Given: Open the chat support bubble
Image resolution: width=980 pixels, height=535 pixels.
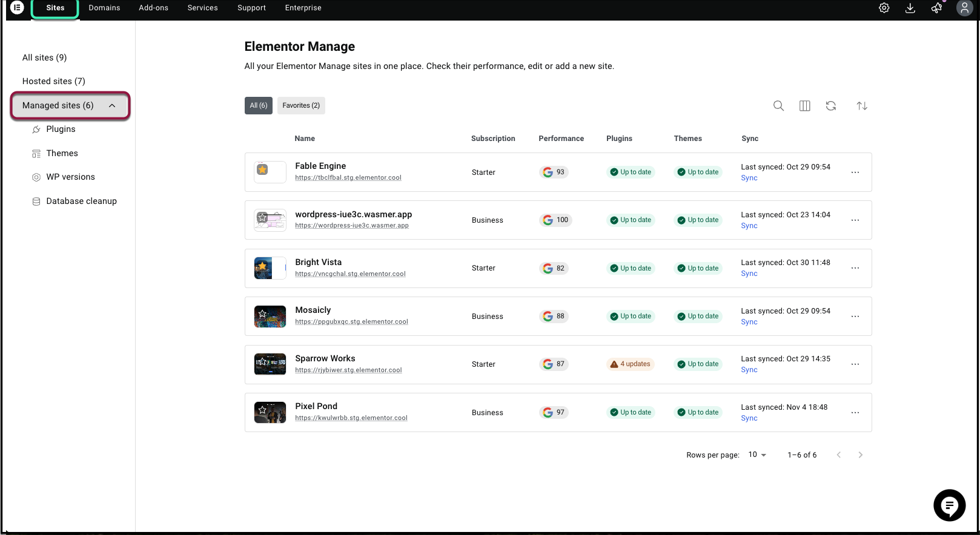Looking at the screenshot, I should (949, 505).
